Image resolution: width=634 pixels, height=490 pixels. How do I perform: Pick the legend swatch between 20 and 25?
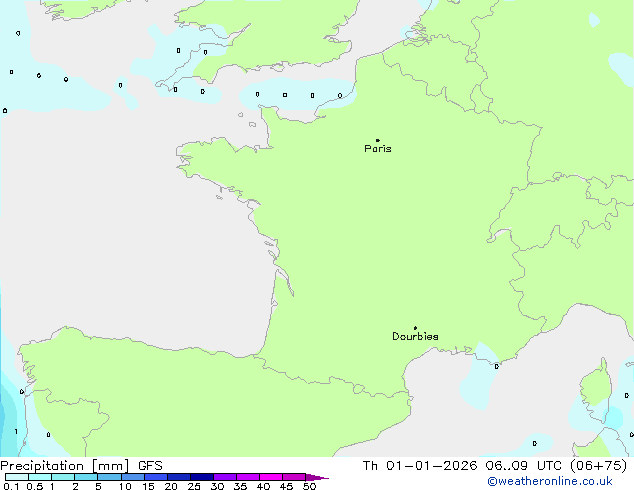[x=179, y=477]
